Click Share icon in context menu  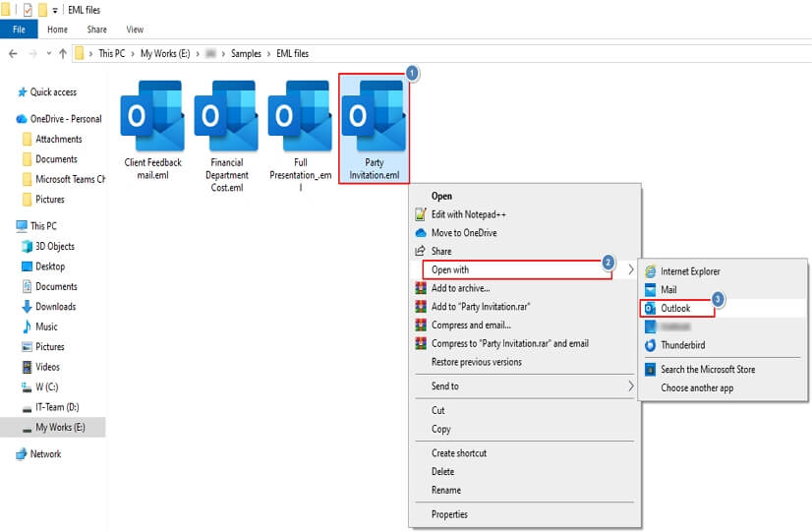(420, 251)
